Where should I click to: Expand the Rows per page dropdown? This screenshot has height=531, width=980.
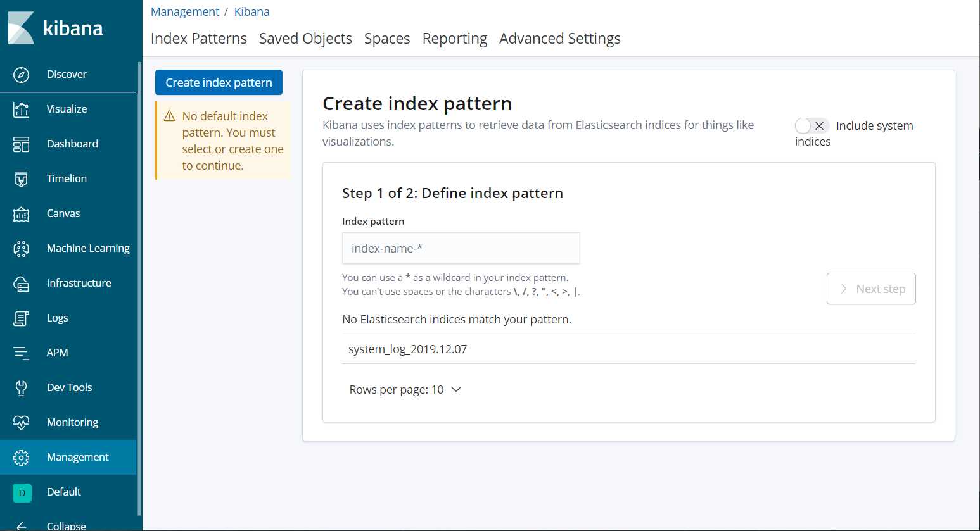pyautogui.click(x=405, y=390)
